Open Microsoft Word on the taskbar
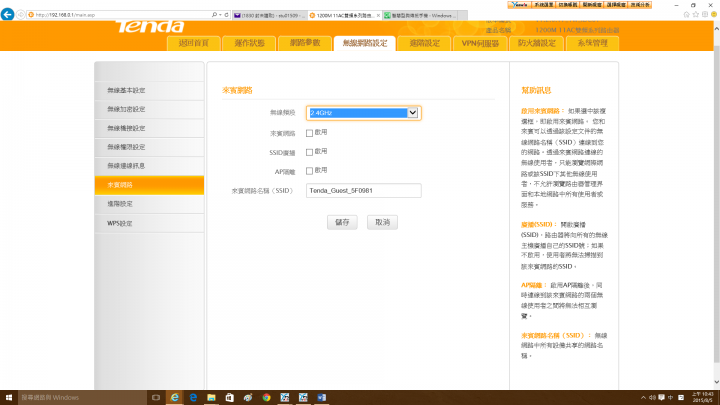The height and width of the screenshot is (405, 720). click(x=321, y=398)
